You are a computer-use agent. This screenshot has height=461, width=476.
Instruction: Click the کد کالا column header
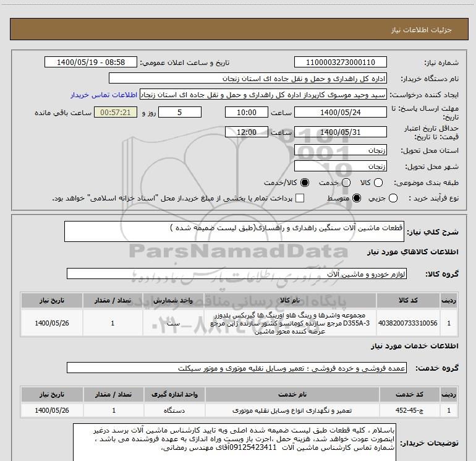click(x=408, y=301)
